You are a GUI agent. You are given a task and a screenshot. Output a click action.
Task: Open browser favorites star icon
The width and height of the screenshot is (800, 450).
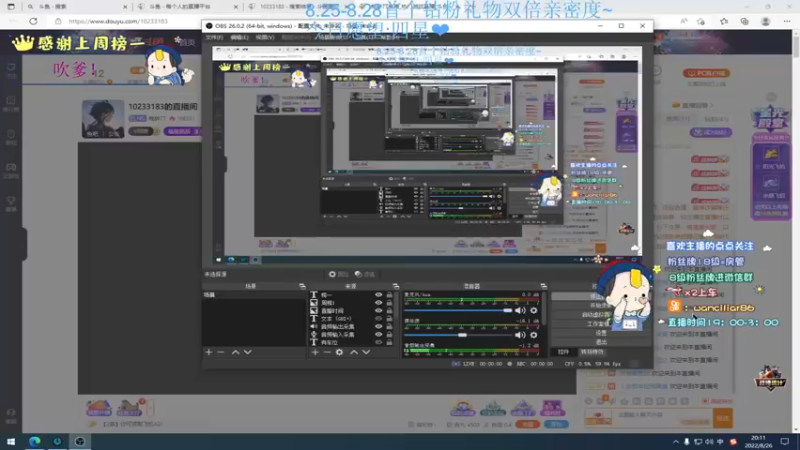[724, 21]
